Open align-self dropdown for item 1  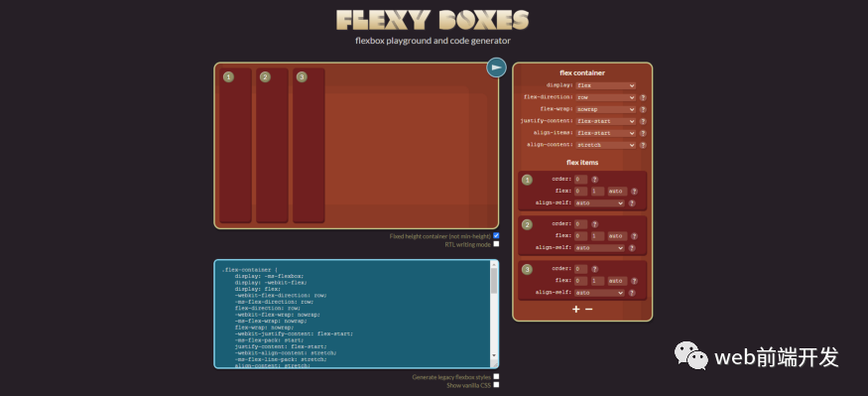pyautogui.click(x=599, y=203)
